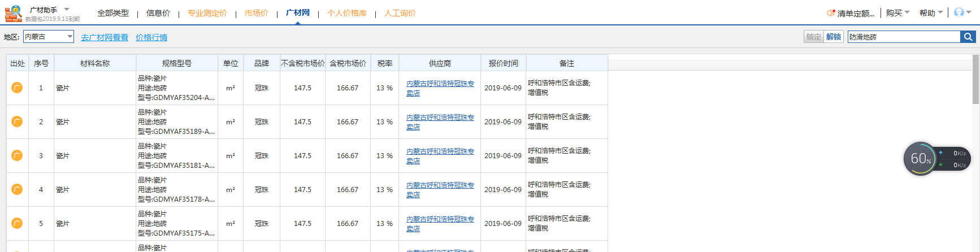Select price 166.67 in row 3
This screenshot has width=980, height=252.
coord(348,156)
